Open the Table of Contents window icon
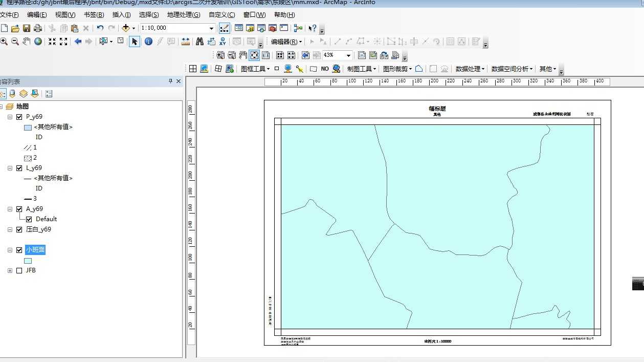 pyautogui.click(x=239, y=28)
